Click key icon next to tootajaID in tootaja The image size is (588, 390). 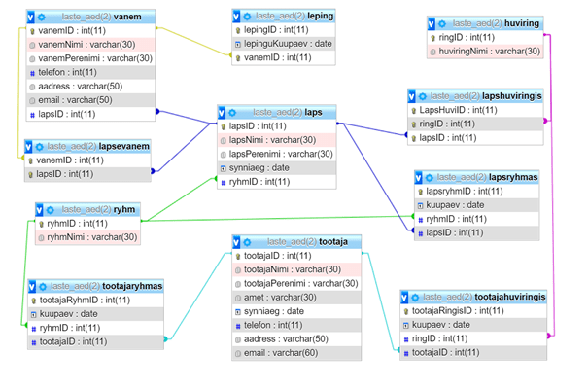click(x=238, y=256)
